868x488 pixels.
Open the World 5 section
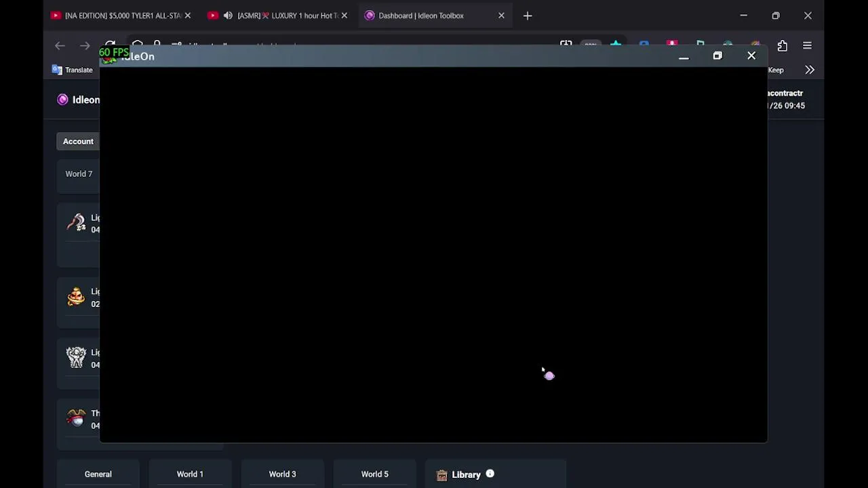tap(375, 474)
